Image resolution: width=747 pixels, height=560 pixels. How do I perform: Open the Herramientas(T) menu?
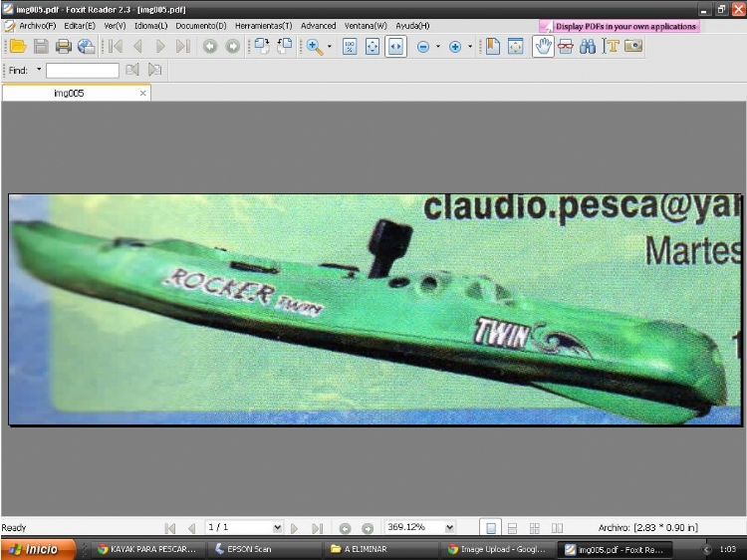[264, 26]
